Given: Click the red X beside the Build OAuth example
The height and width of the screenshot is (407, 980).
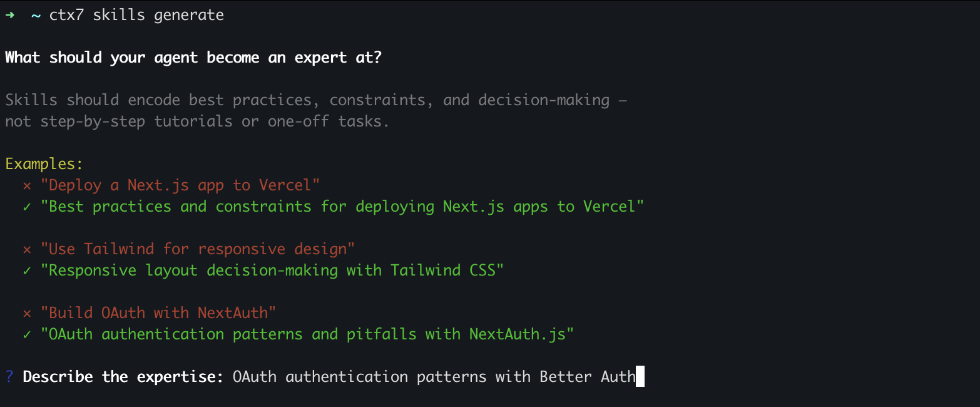Looking at the screenshot, I should pyautogui.click(x=27, y=313).
